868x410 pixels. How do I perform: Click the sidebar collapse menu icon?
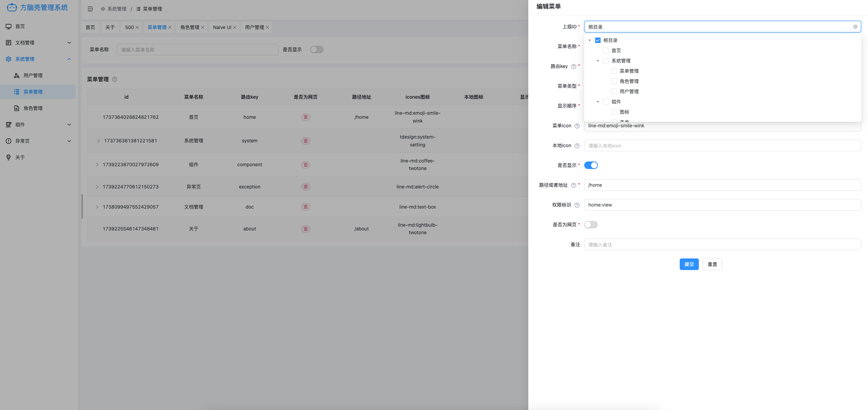pyautogui.click(x=90, y=9)
